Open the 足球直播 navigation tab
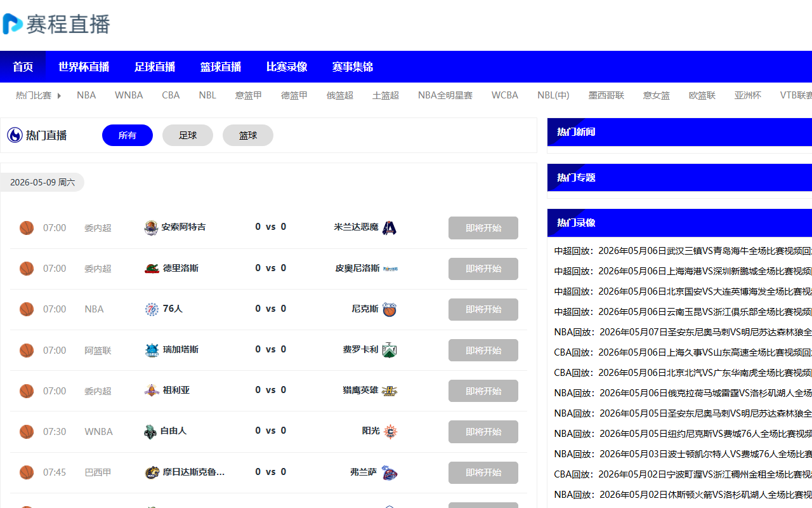 [x=155, y=67]
